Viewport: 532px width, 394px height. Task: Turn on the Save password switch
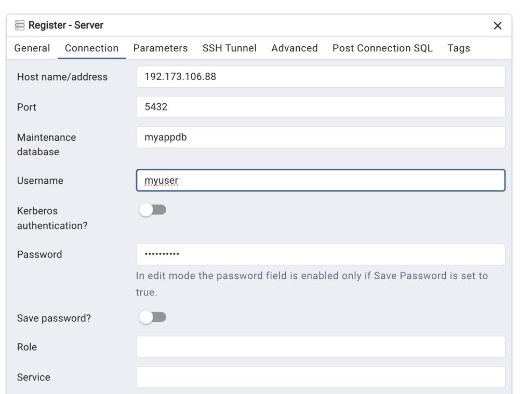pyautogui.click(x=152, y=317)
